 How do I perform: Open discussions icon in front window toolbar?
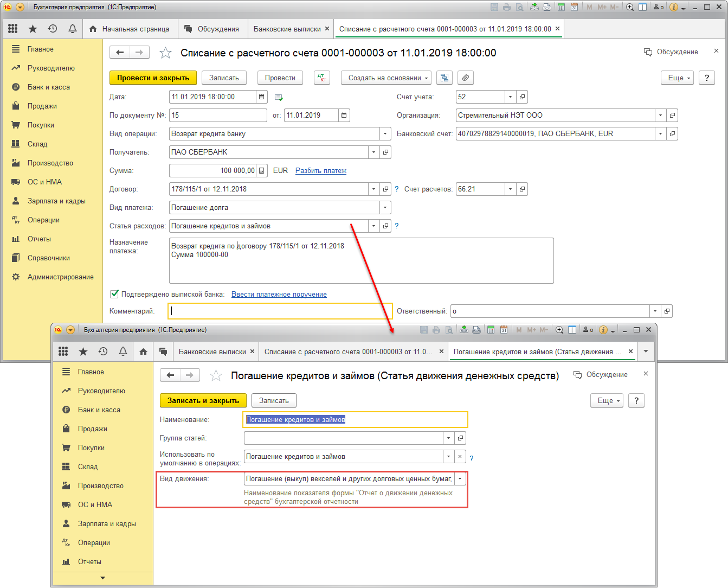click(x=163, y=351)
